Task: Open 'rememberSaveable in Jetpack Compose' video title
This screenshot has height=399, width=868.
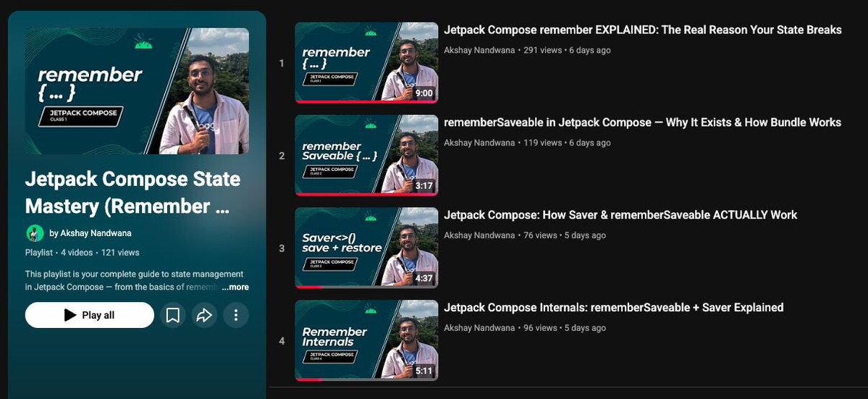Action: (643, 122)
